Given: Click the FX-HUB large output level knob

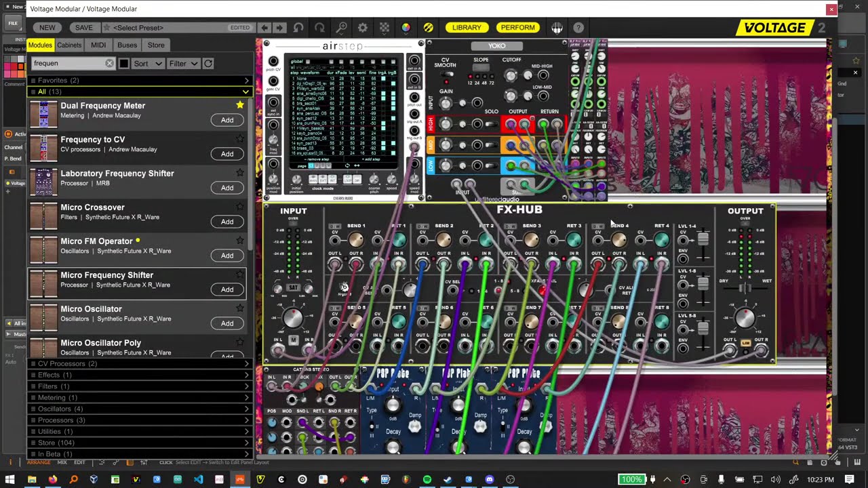Looking at the screenshot, I should (x=745, y=317).
